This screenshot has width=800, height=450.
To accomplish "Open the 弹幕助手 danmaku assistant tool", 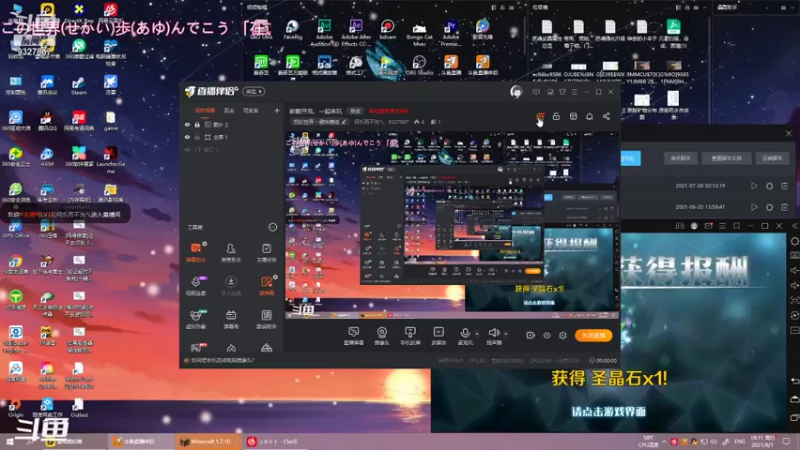I will [196, 252].
